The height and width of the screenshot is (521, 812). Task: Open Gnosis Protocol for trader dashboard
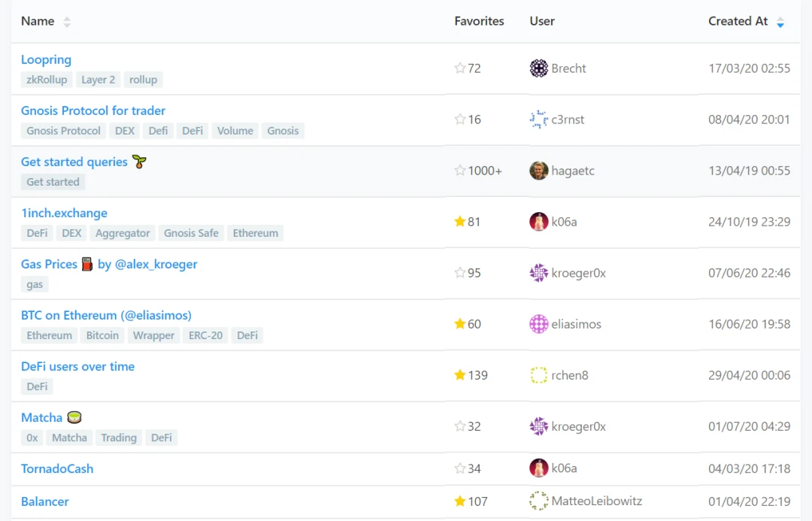(x=93, y=111)
